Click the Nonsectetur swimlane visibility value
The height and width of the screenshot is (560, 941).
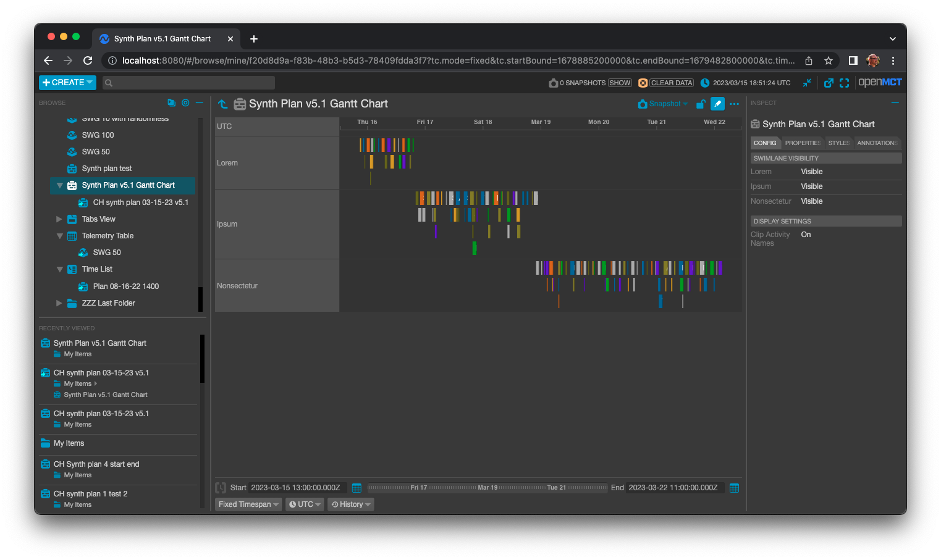[812, 201]
